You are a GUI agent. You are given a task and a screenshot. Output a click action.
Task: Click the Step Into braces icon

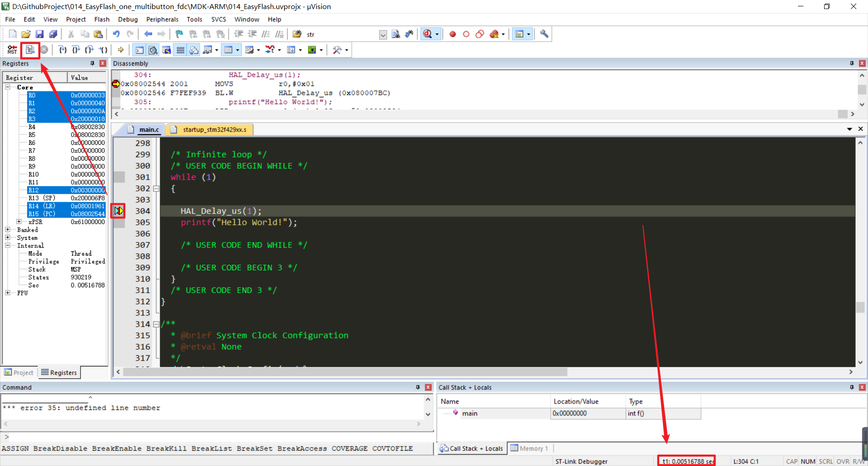tap(62, 50)
